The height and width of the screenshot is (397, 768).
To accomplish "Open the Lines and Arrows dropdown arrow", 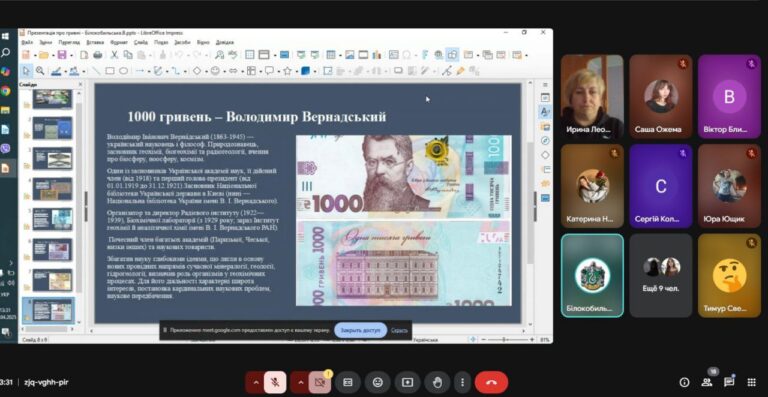I will pos(148,71).
